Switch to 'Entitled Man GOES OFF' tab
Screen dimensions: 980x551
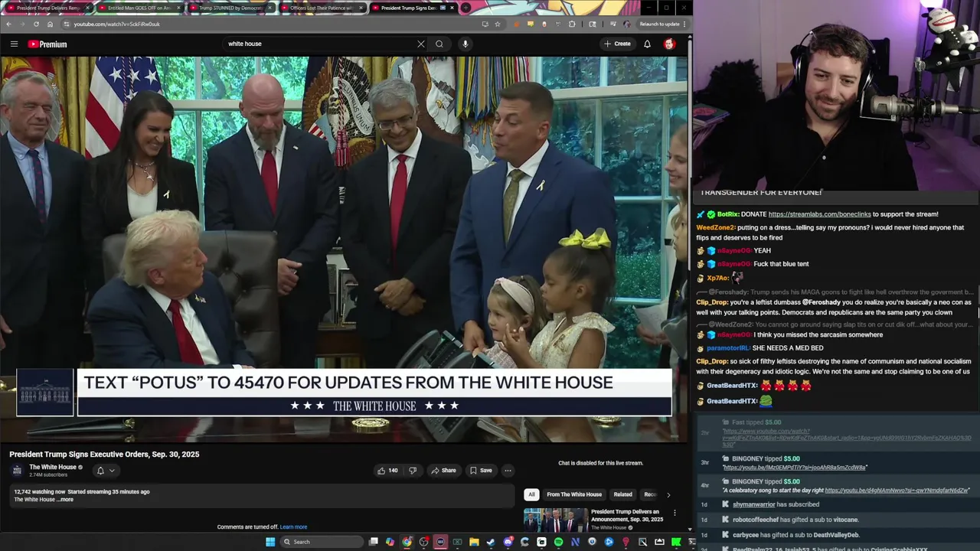pos(139,8)
